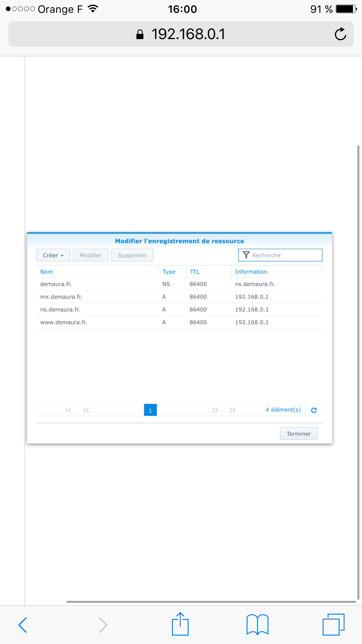The image size is (362, 644).
Task: Go to the first page of records
Action: tap(68, 410)
